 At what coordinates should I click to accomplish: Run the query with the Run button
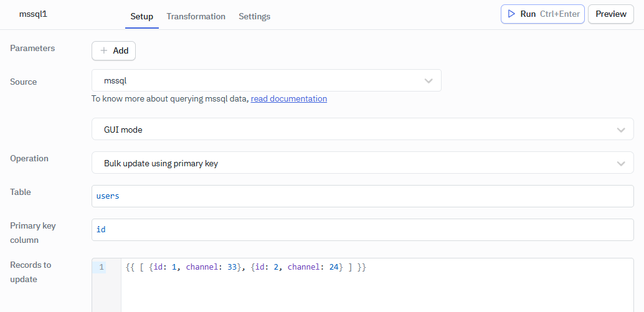point(542,14)
